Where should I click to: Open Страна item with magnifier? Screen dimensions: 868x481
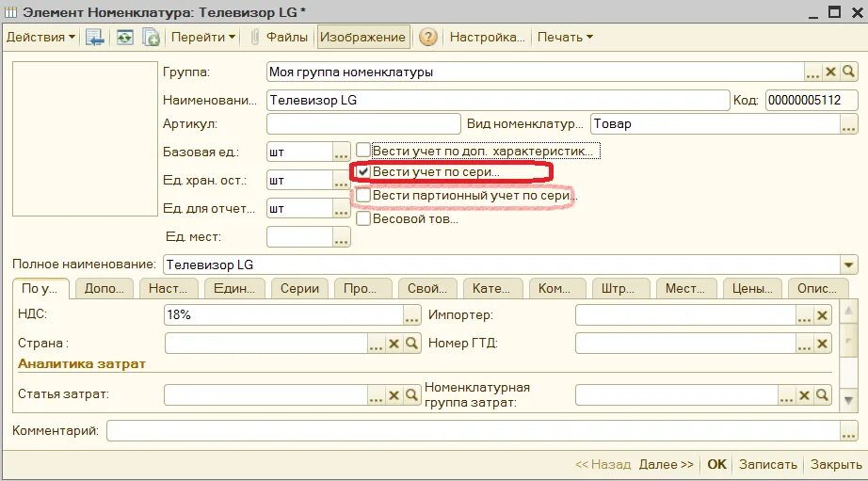[411, 344]
